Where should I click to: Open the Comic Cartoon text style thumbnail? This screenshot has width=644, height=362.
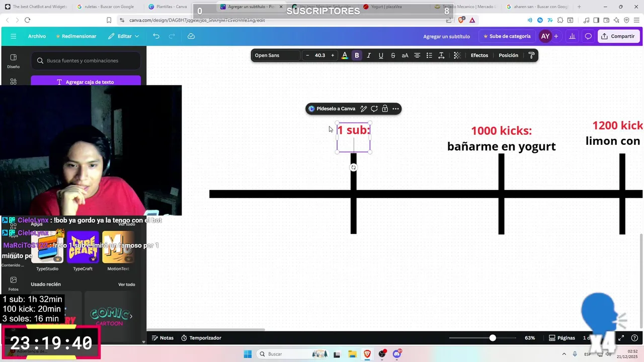pyautogui.click(x=109, y=316)
